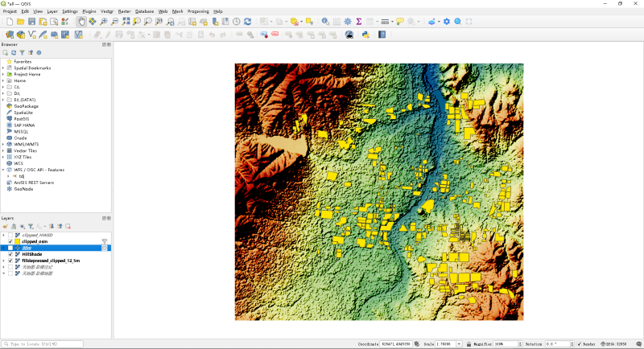Toggle the last Chinese-named layer checkbox
This screenshot has width=644, height=349.
(x=10, y=273)
